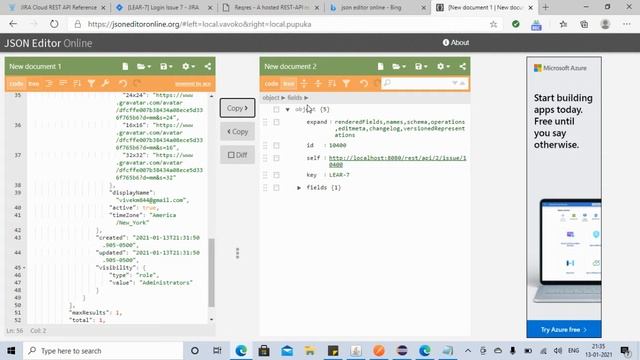640x360 pixels.
Task: Share New document 1 via share icon
Action: point(208,67)
